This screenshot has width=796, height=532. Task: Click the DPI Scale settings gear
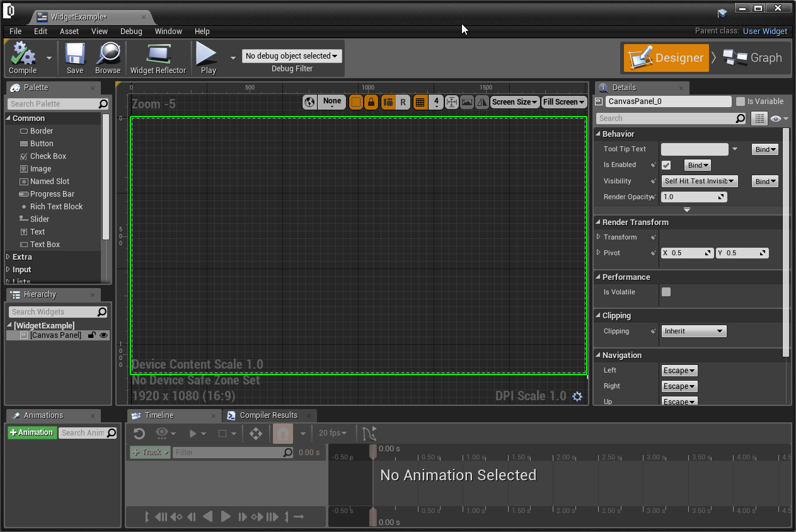click(577, 396)
